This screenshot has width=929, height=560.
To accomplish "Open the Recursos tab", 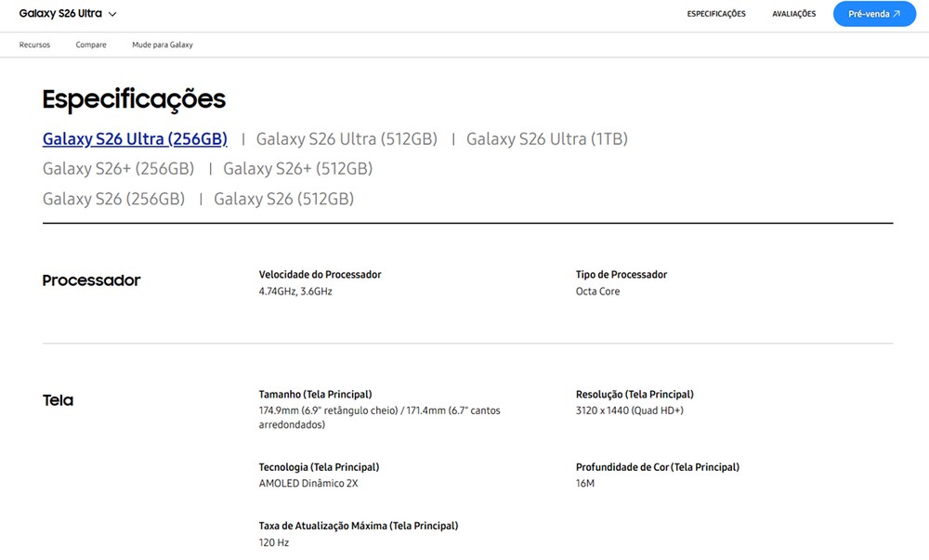I will tap(34, 45).
